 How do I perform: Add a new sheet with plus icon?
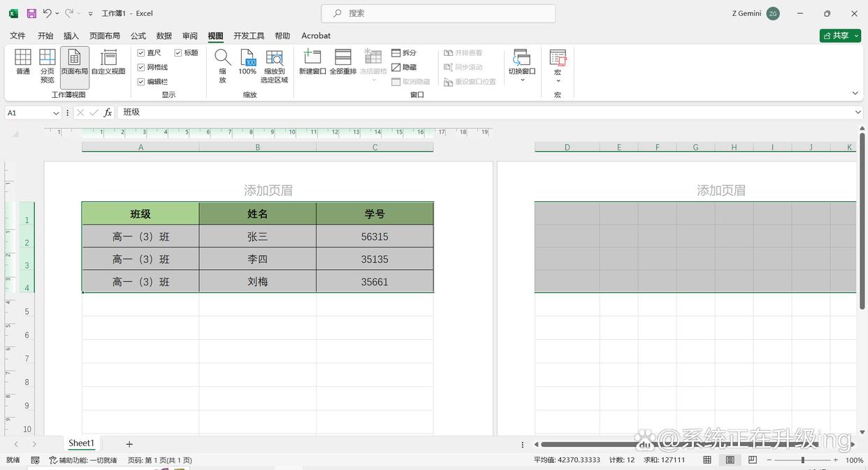point(129,444)
